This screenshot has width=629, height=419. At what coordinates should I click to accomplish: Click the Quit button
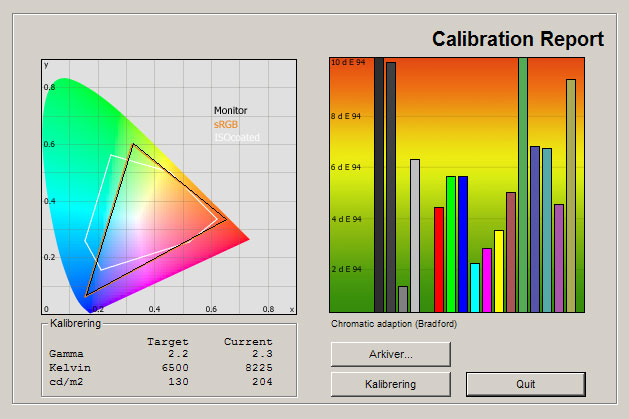[525, 384]
